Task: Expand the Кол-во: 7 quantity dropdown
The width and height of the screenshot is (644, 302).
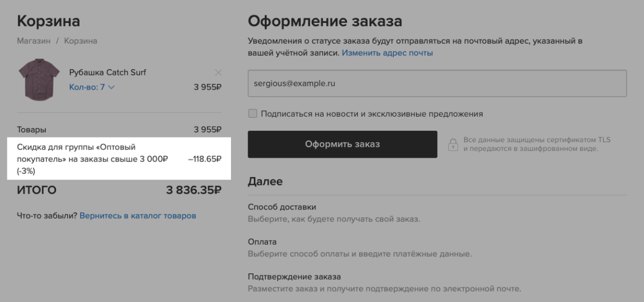Action: pyautogui.click(x=93, y=87)
